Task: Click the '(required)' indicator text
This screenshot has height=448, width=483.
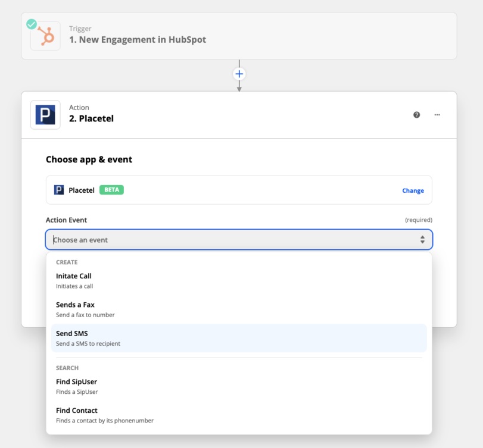Action: [419, 220]
